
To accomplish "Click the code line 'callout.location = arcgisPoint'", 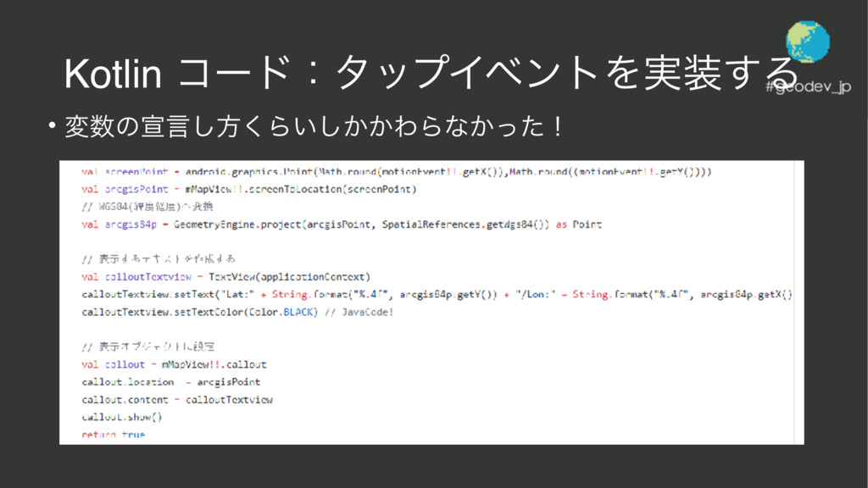I will pyautogui.click(x=171, y=382).
